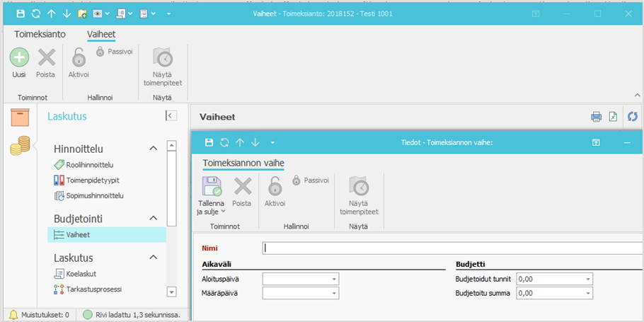Click the Nimi text input field
The image size is (644, 322).
click(453, 248)
